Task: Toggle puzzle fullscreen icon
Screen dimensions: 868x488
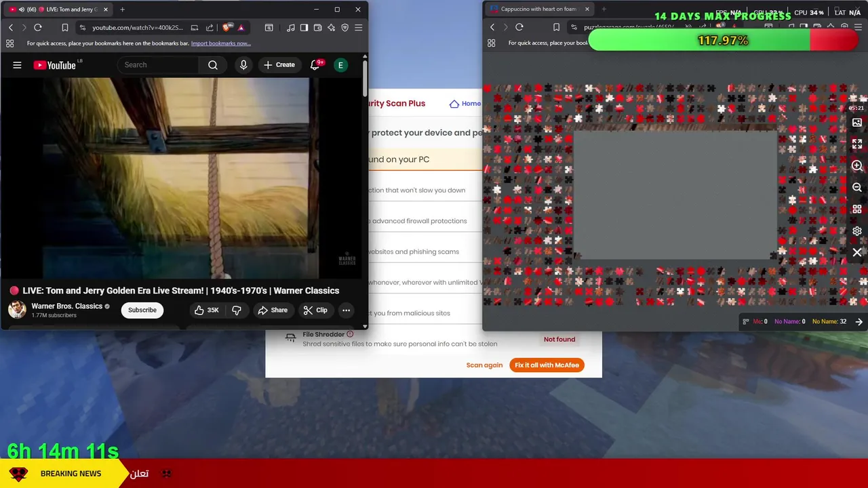Action: (x=857, y=144)
